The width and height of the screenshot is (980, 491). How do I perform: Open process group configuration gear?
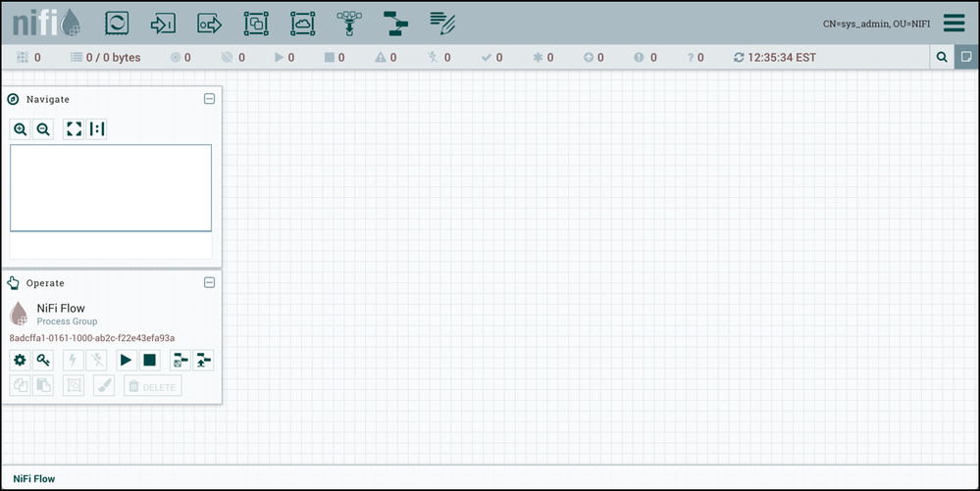tap(20, 360)
